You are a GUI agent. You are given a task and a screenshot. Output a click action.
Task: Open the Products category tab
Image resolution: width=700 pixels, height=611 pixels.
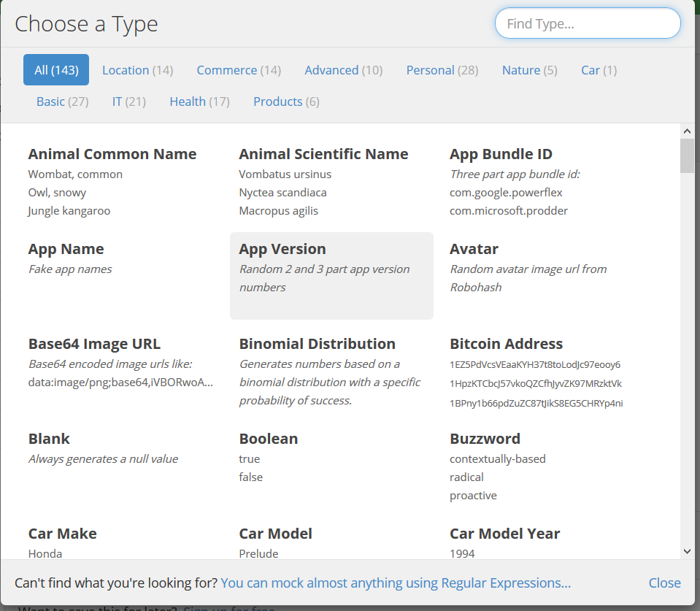[286, 101]
